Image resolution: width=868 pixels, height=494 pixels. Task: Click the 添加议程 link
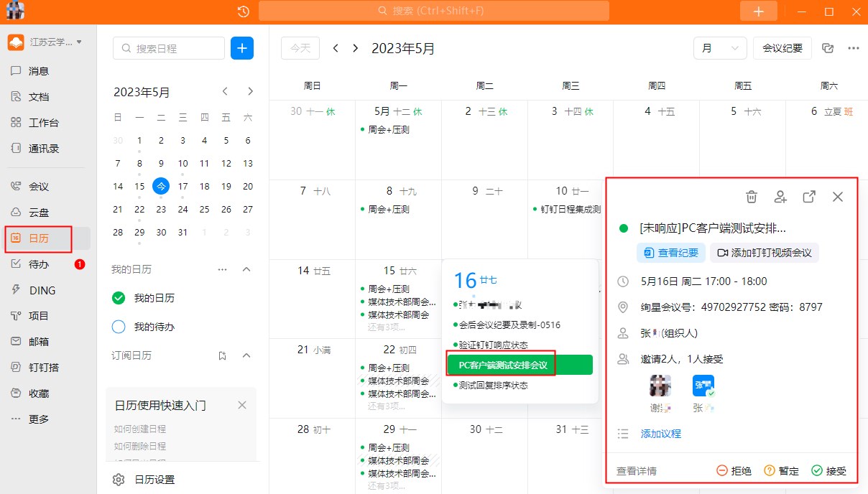660,434
